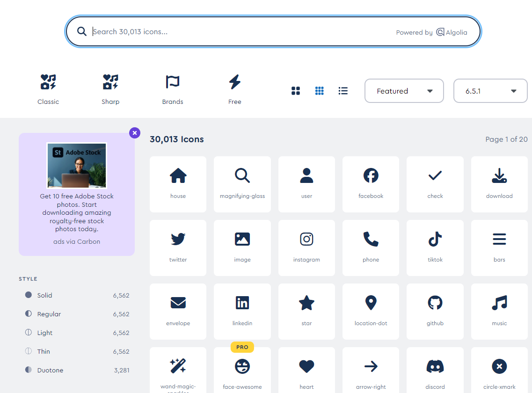Show Free icons only
The width and height of the screenshot is (532, 393).
(x=235, y=90)
